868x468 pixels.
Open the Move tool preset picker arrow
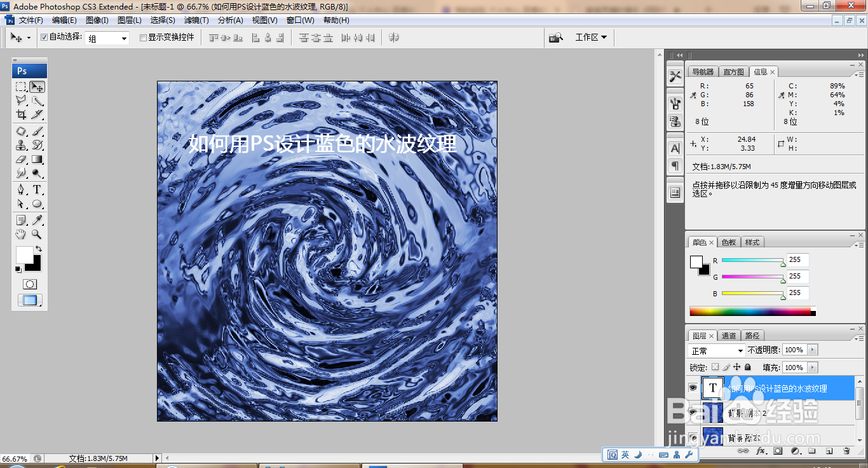click(29, 38)
